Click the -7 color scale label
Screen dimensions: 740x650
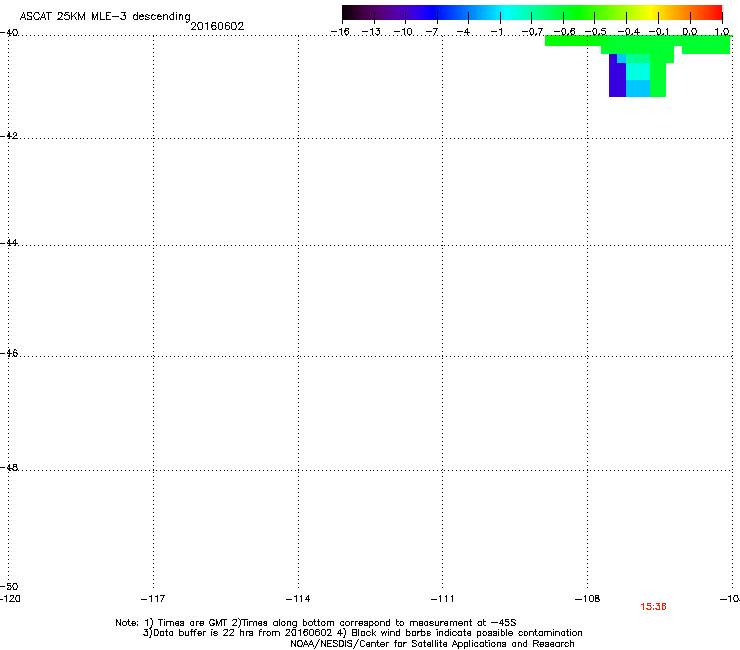coord(433,32)
